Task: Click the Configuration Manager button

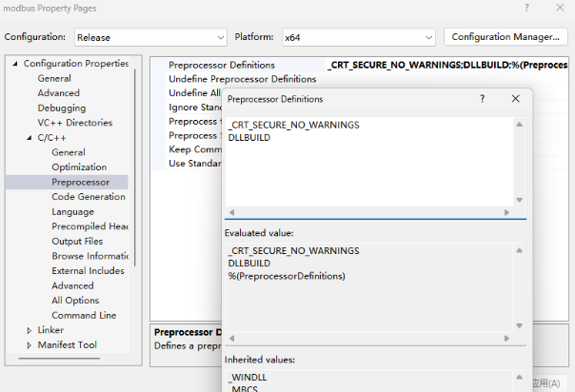Action: click(506, 37)
